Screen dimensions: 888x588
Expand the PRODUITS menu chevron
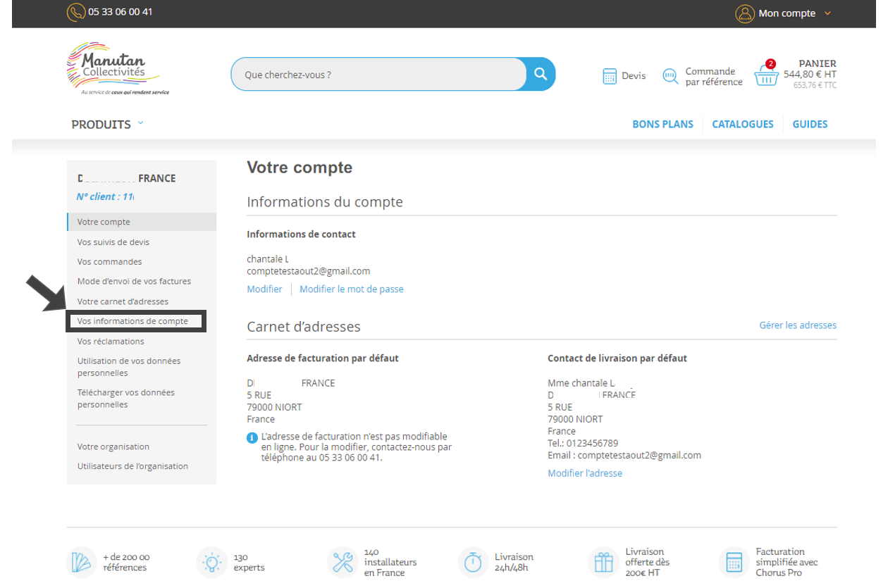140,123
